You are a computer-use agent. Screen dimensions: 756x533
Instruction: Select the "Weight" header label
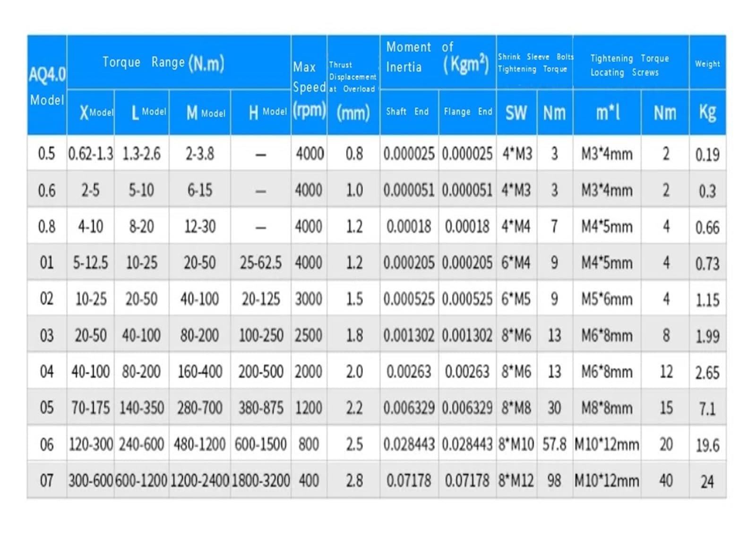[707, 64]
